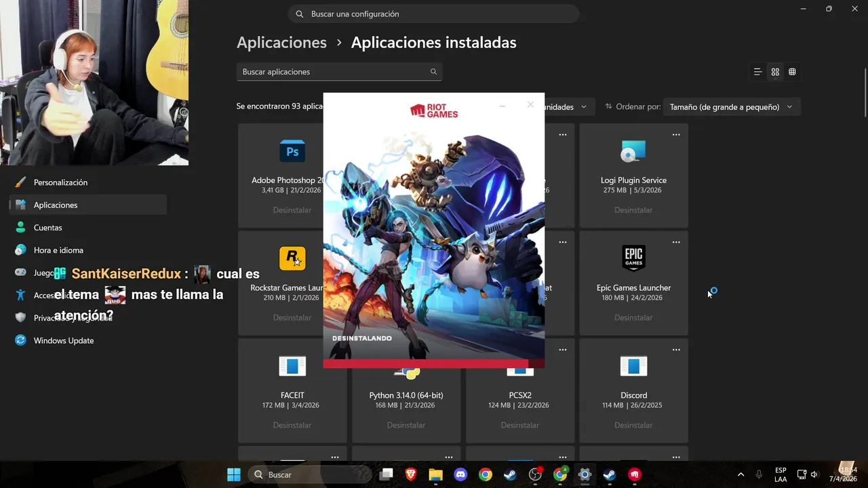
Task: Open Task View from the taskbar
Action: tap(387, 474)
